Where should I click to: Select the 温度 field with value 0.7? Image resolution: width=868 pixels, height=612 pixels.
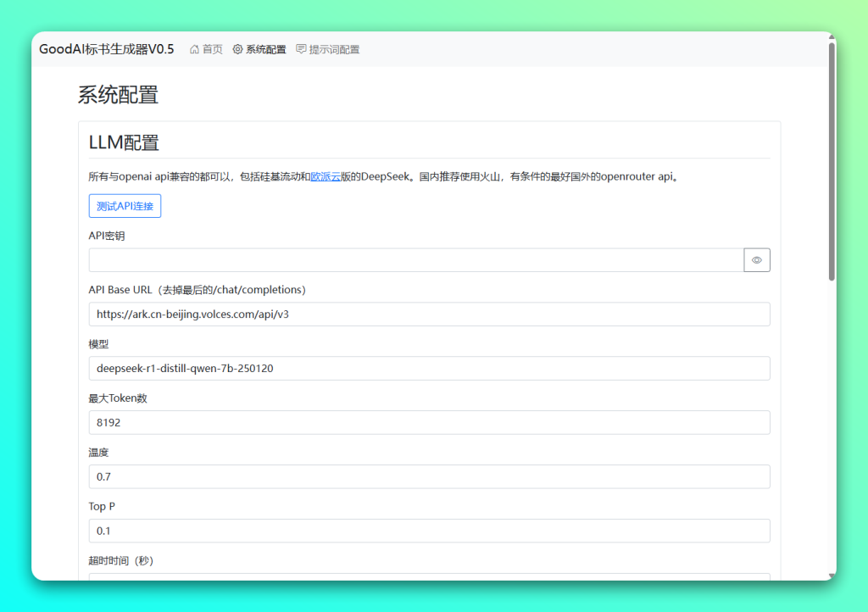(430, 476)
